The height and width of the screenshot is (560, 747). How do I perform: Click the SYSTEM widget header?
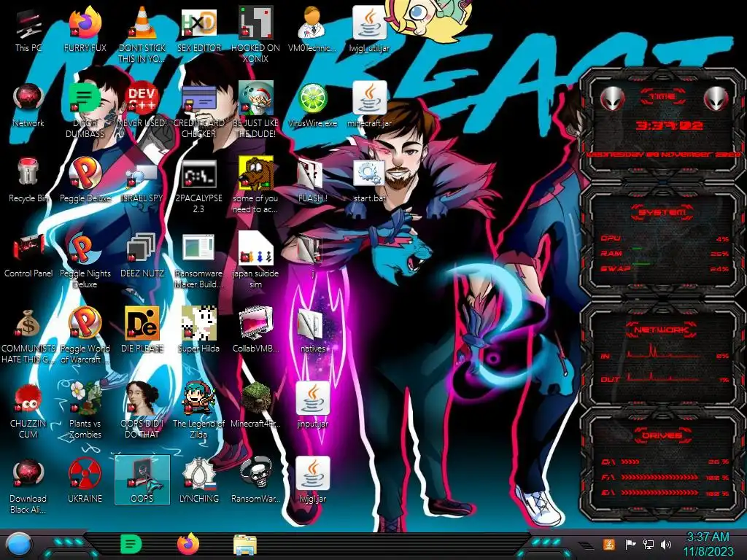[662, 212]
